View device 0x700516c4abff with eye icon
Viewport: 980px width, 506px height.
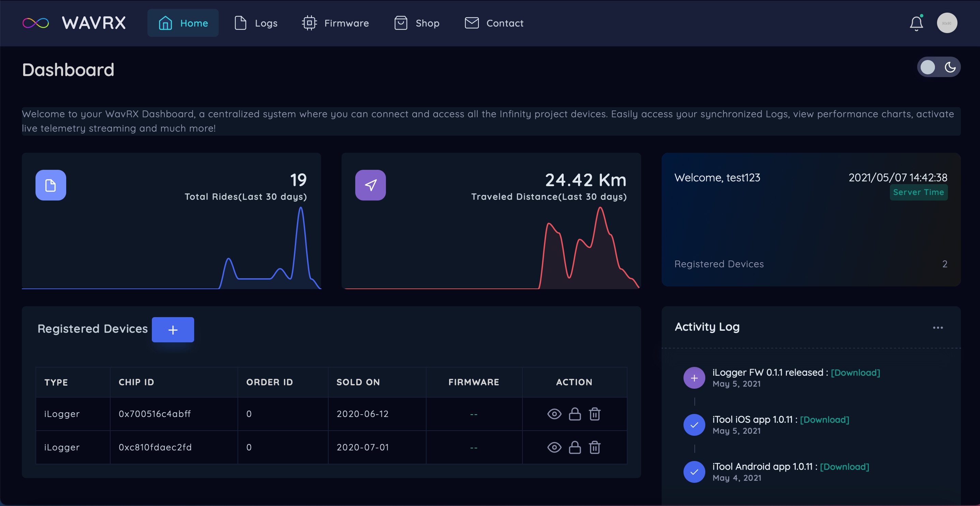tap(554, 414)
